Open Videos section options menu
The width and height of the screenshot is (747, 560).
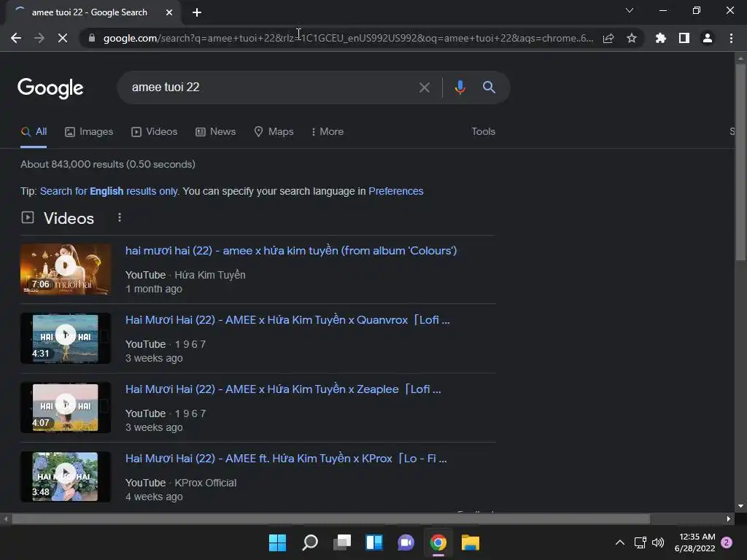(120, 217)
